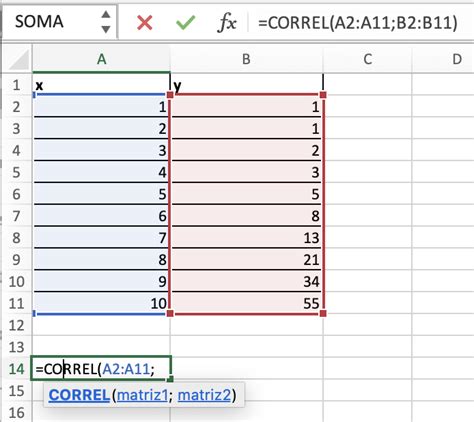Image resolution: width=474 pixels, height=422 pixels.
Task: Select column B header
Action: [246, 59]
